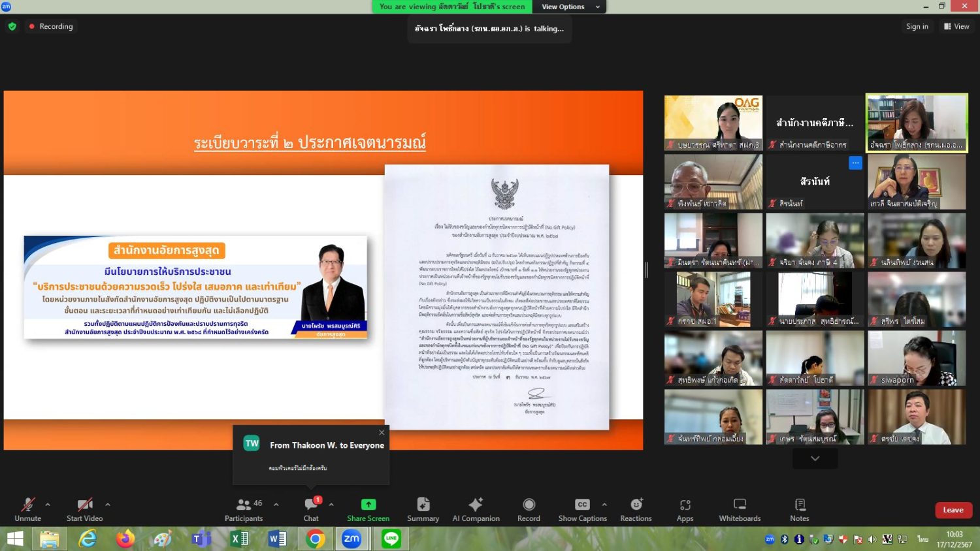Click Sign in link
This screenshot has width=980, height=551.
[x=917, y=26]
